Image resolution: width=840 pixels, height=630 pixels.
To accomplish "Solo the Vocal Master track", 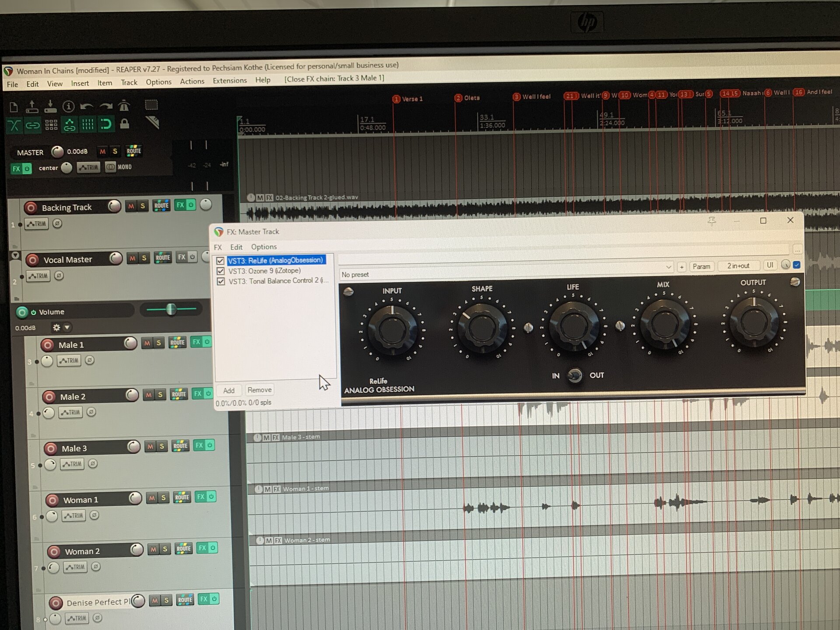I will [x=144, y=258].
